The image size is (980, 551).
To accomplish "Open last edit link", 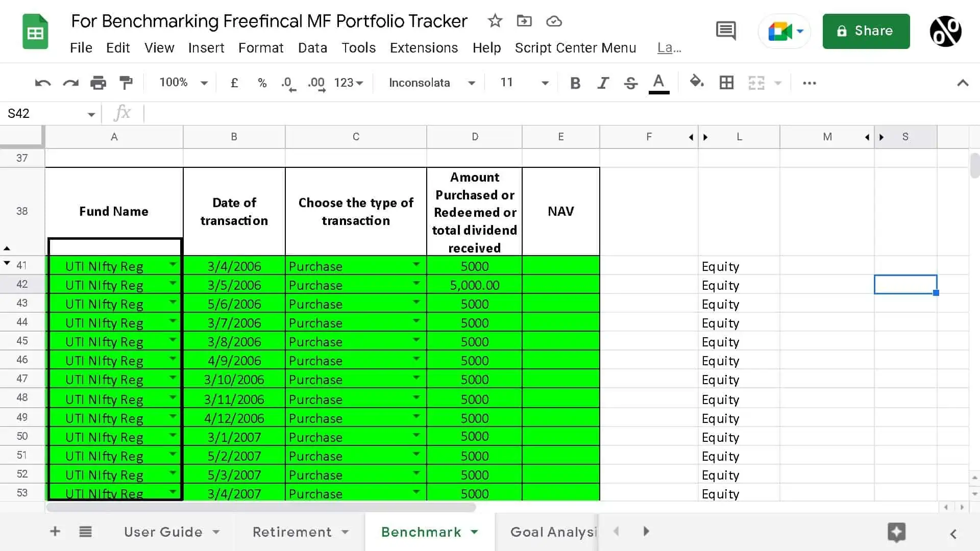I will tap(669, 48).
